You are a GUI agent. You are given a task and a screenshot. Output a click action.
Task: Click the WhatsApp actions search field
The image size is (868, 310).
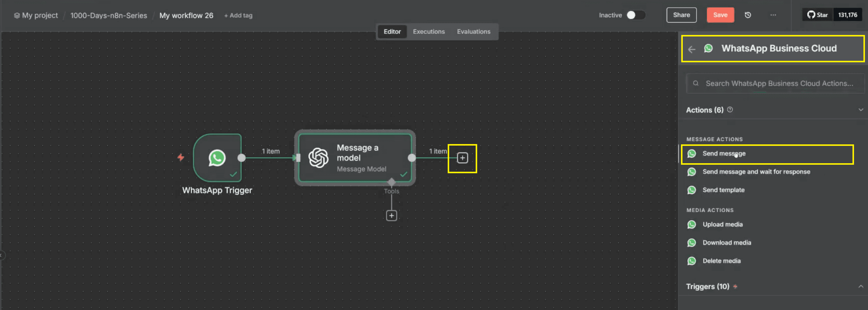coord(774,83)
